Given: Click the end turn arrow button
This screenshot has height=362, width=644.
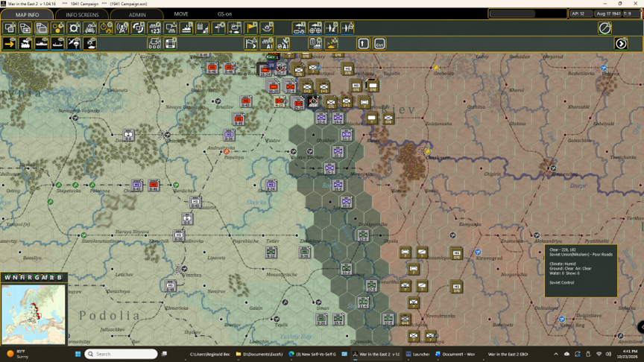Looking at the screenshot, I should click(621, 43).
